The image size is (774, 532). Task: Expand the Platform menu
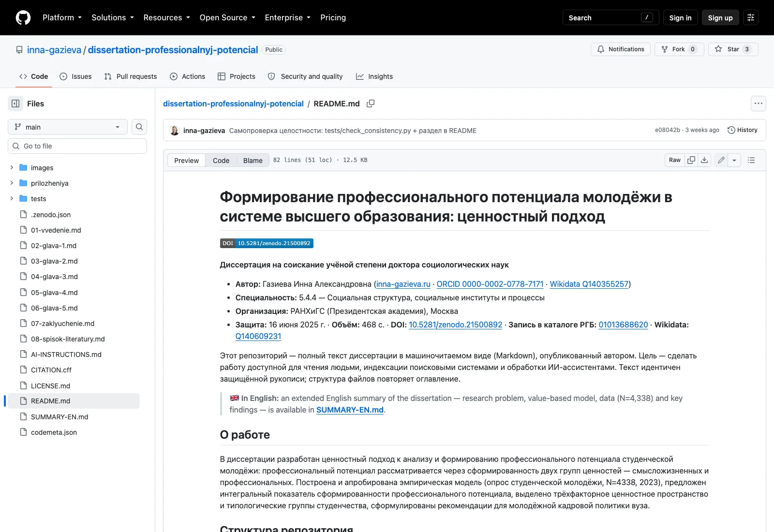62,17
